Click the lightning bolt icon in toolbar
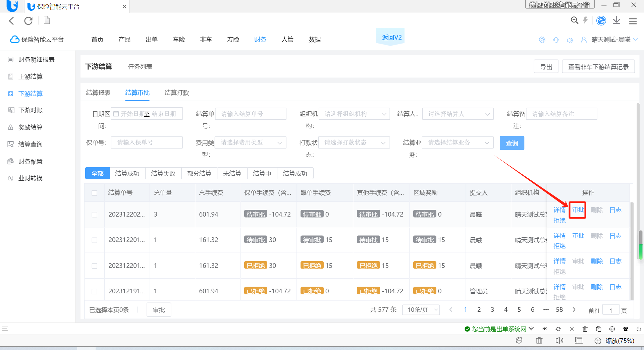This screenshot has width=644, height=350. point(585,20)
